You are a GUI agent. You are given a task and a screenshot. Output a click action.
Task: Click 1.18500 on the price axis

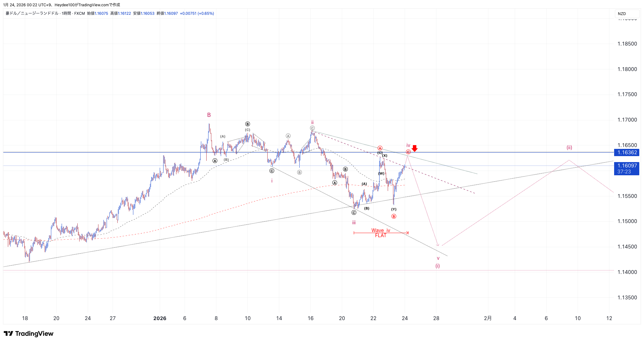click(627, 44)
